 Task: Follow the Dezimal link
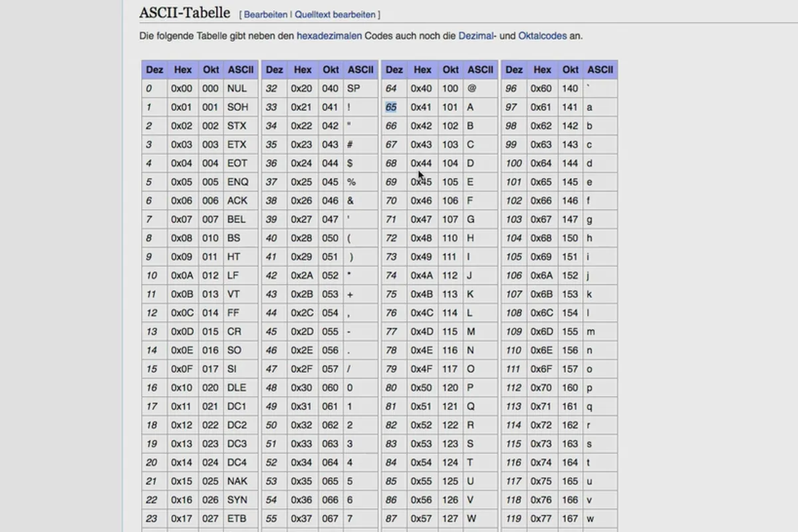[476, 36]
